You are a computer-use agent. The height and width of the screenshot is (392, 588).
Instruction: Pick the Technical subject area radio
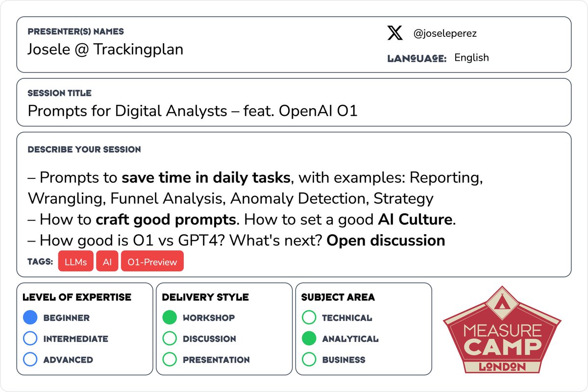(x=309, y=318)
